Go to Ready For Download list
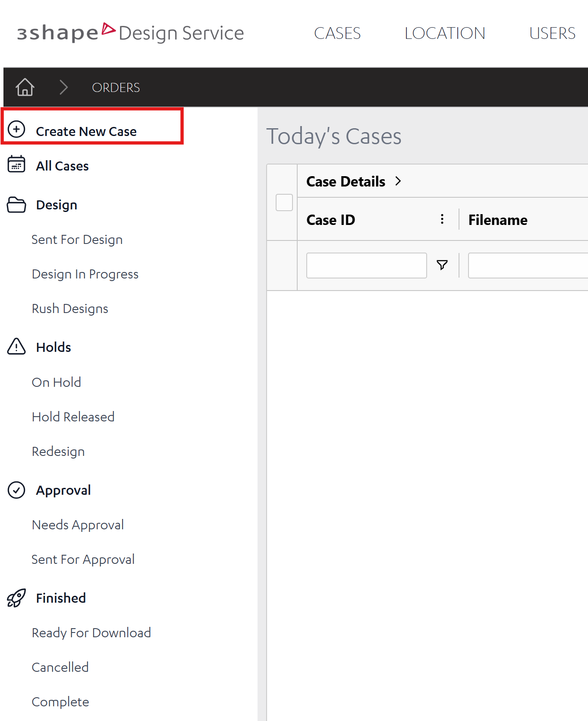 91,632
